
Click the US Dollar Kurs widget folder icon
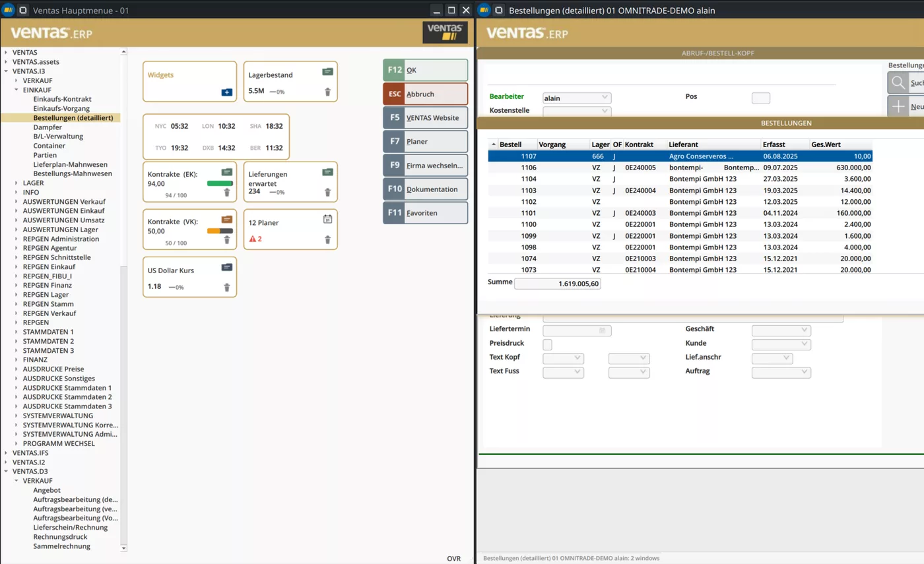click(x=226, y=267)
